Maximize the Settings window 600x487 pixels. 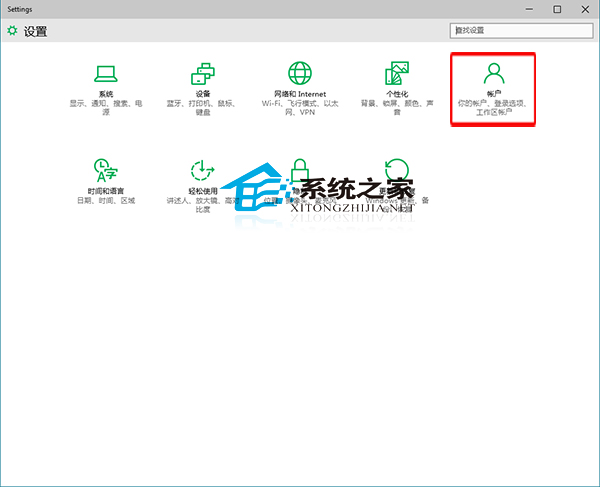(557, 9)
